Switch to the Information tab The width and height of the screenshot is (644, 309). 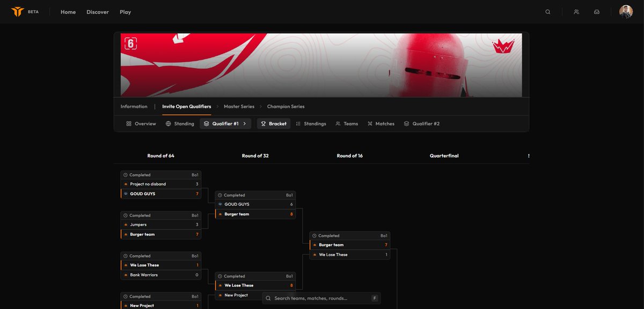(134, 106)
